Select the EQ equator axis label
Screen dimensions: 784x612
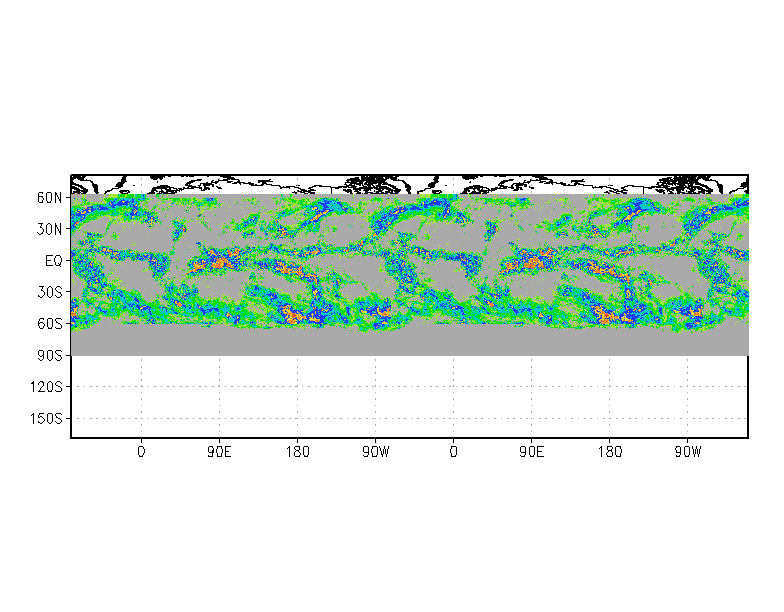tap(54, 261)
